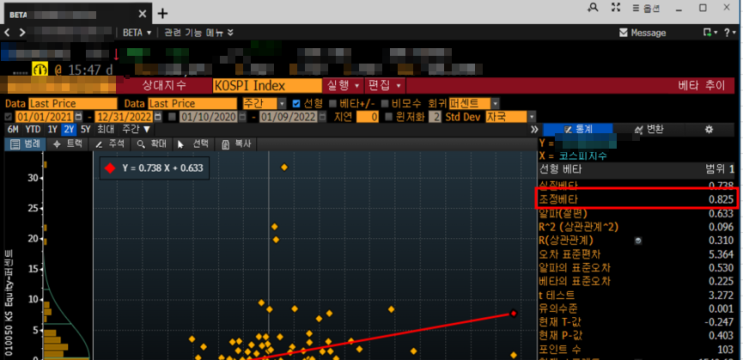Enable the 베타+/- checkbox
Screen dimensions: 743x360
[333, 103]
